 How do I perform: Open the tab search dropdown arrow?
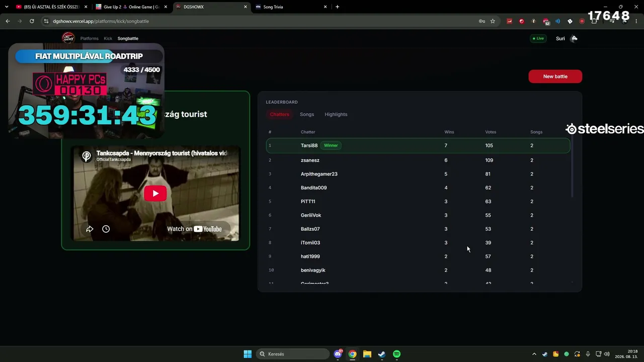[x=7, y=7]
